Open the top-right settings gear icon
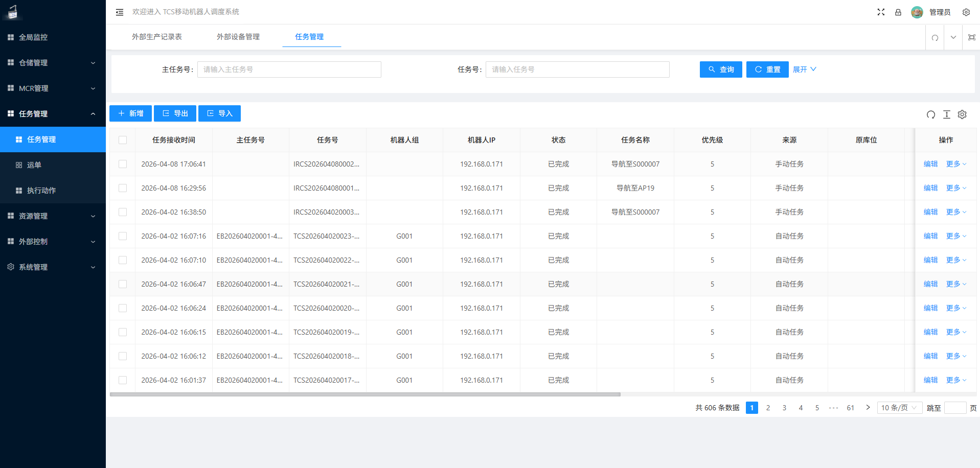Viewport: 980px width, 468px height. point(966,12)
